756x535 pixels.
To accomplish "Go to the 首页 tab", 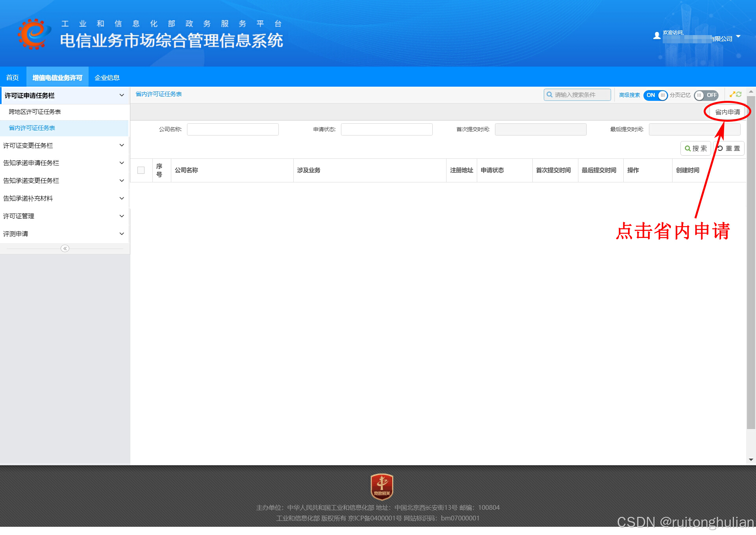I will [13, 78].
